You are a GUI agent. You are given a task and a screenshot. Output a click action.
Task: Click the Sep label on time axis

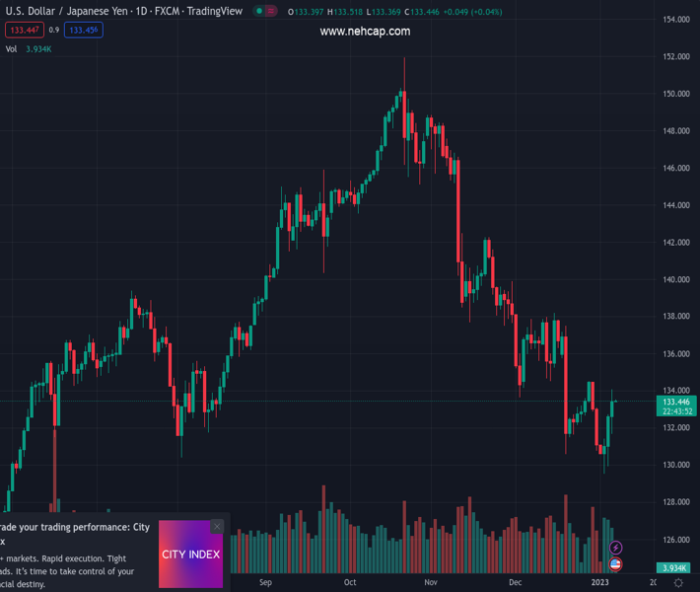265,583
